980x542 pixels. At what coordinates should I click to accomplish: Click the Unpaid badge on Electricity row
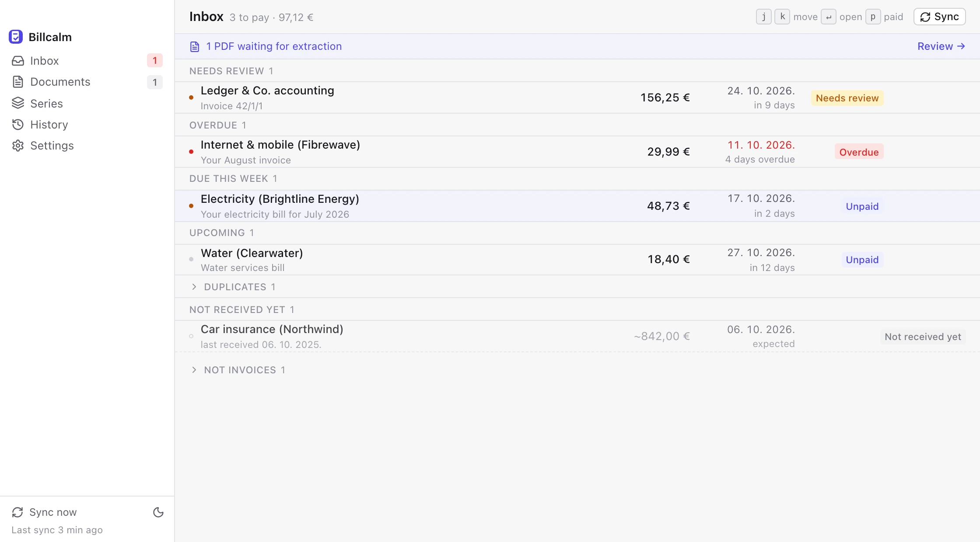862,206
